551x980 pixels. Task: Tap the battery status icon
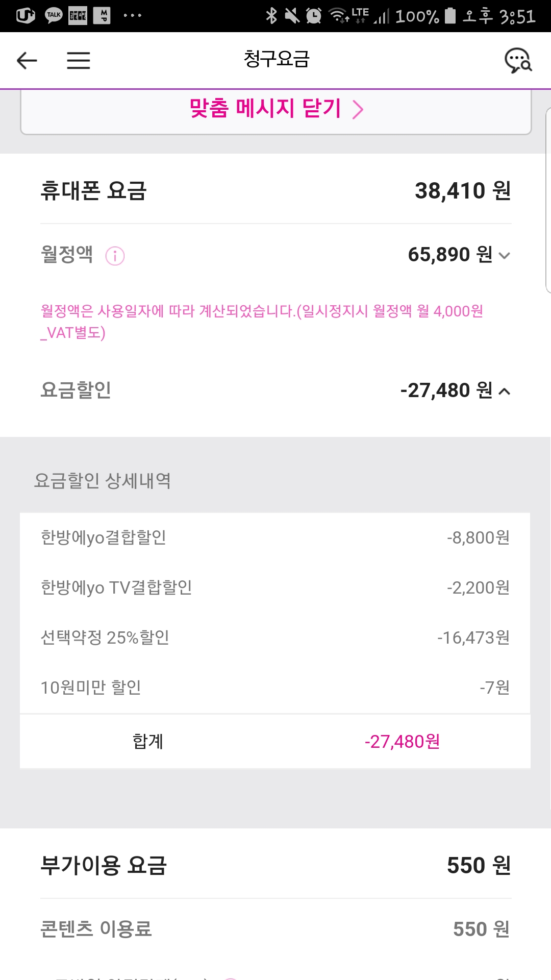tap(450, 16)
